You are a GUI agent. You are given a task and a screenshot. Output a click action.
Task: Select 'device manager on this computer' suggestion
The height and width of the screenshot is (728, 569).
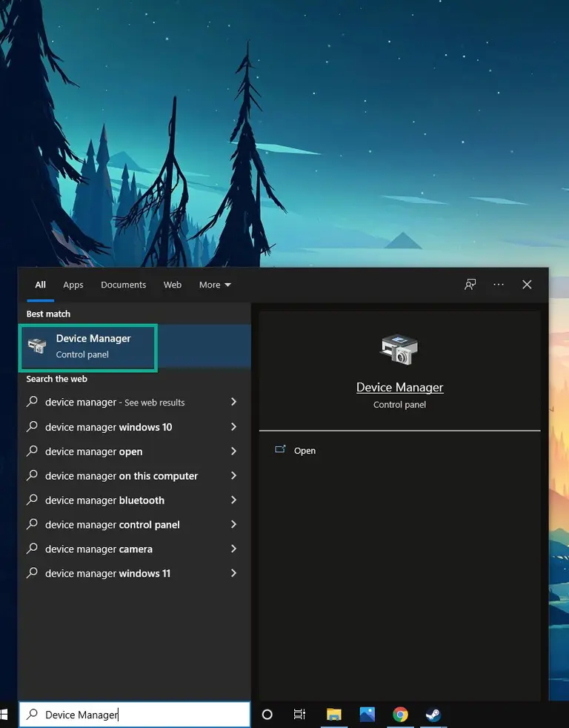coord(135,476)
